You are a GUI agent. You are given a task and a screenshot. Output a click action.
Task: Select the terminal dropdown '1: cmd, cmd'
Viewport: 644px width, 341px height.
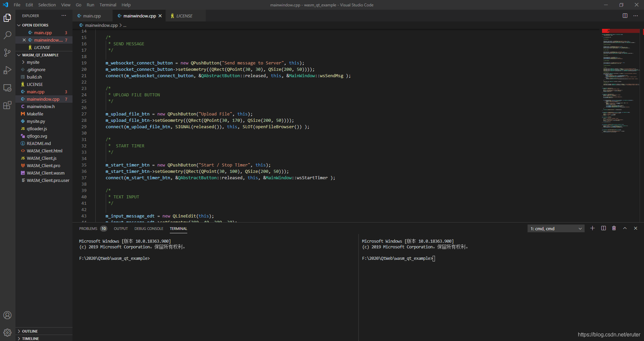tap(556, 229)
